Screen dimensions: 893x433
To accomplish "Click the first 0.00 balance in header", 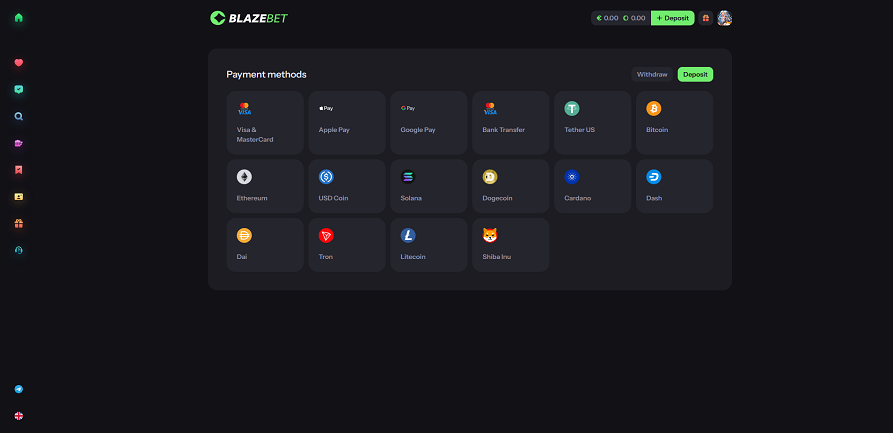I will point(607,18).
